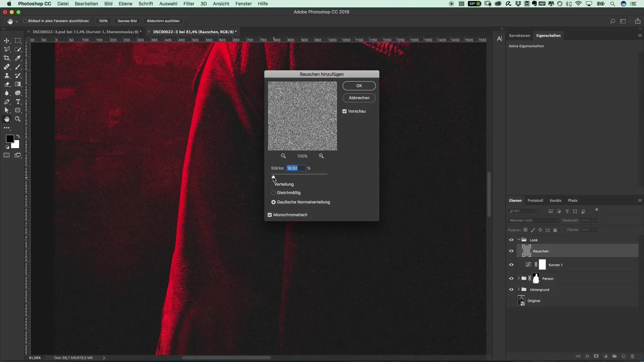Select the Brush tool
Screen dimensions: 644x362
coord(18,67)
